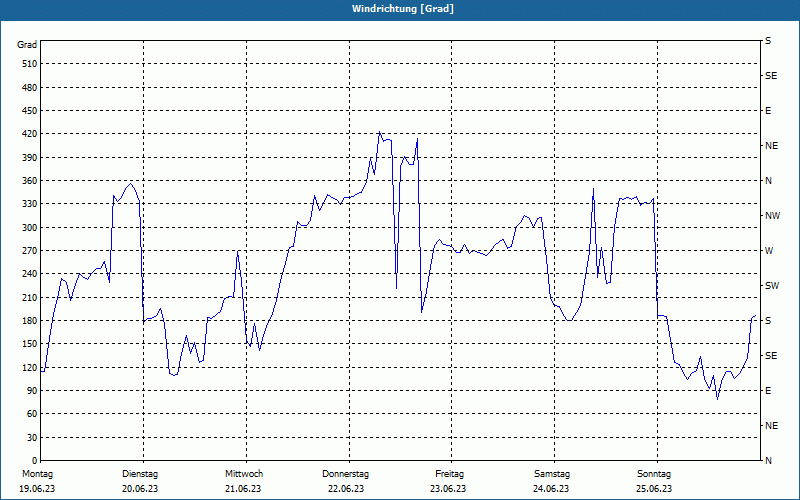Click the 'Mittwoch' day label

click(244, 474)
